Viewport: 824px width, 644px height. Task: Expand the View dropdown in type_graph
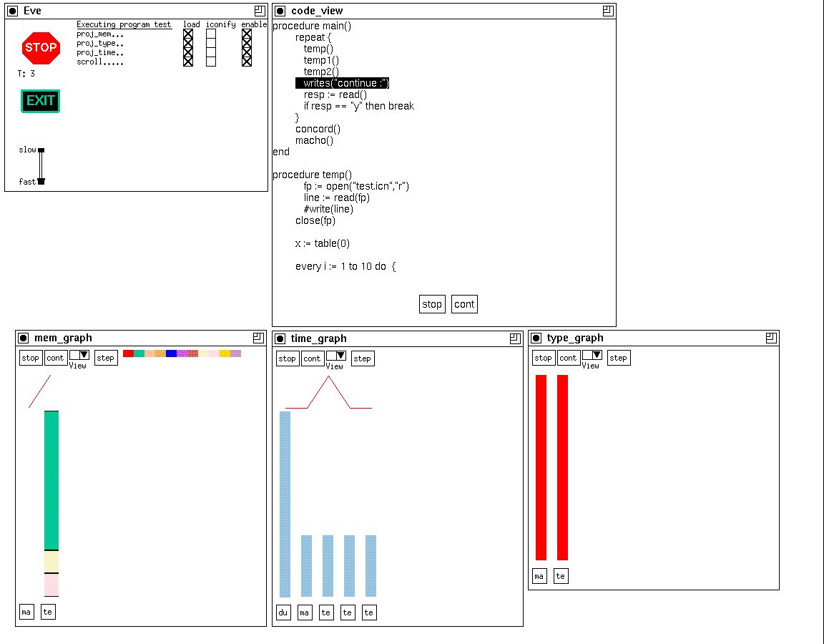[x=592, y=355]
